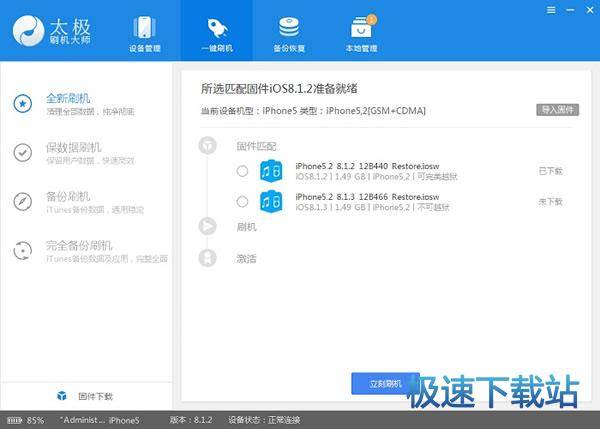600x429 pixels.
Task: Click the battery icon in status bar
Action: [x=15, y=420]
